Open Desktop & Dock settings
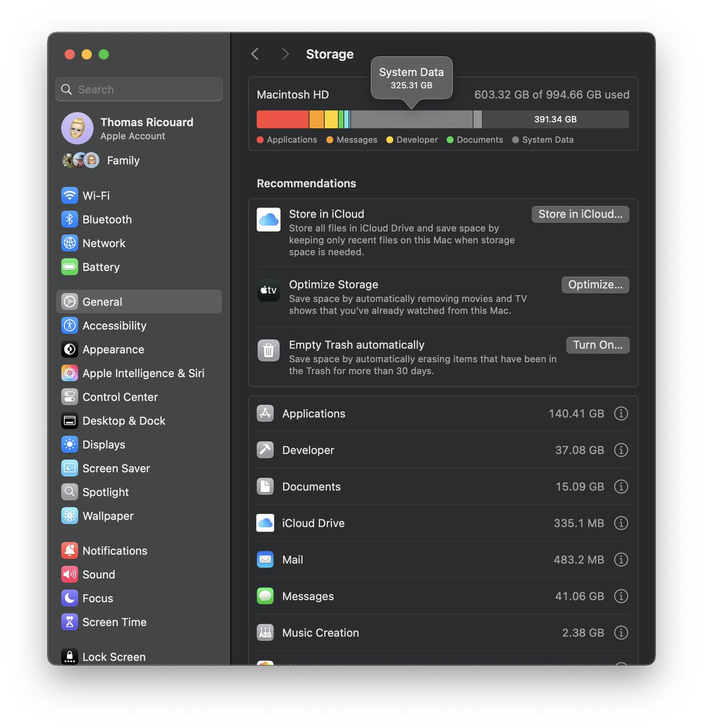This screenshot has width=703, height=728. pyautogui.click(x=139, y=420)
